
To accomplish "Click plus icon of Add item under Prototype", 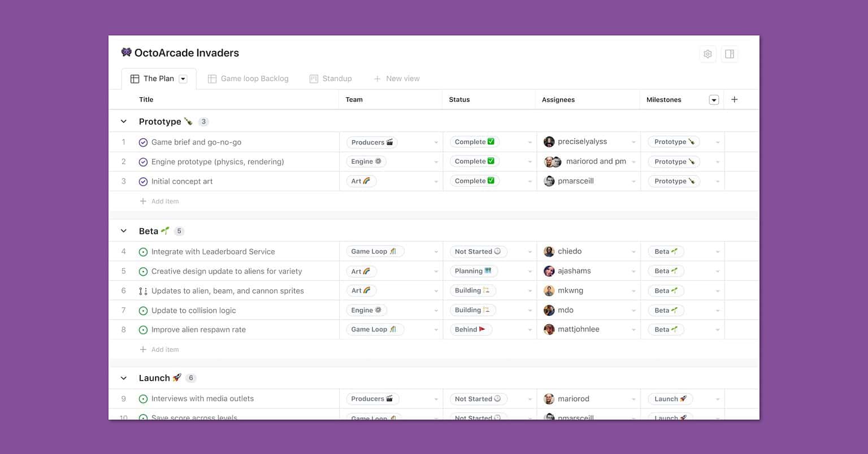I will point(143,201).
